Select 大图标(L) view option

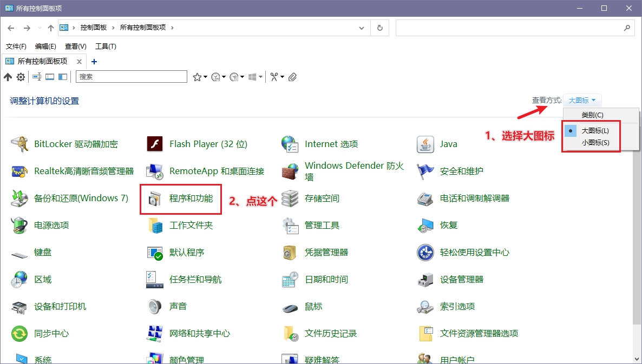595,131
